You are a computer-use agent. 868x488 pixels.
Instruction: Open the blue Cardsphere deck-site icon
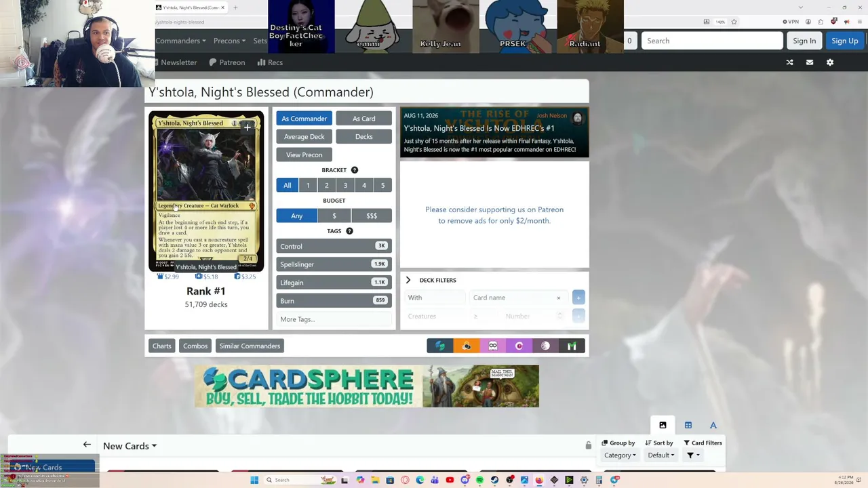[440, 346]
